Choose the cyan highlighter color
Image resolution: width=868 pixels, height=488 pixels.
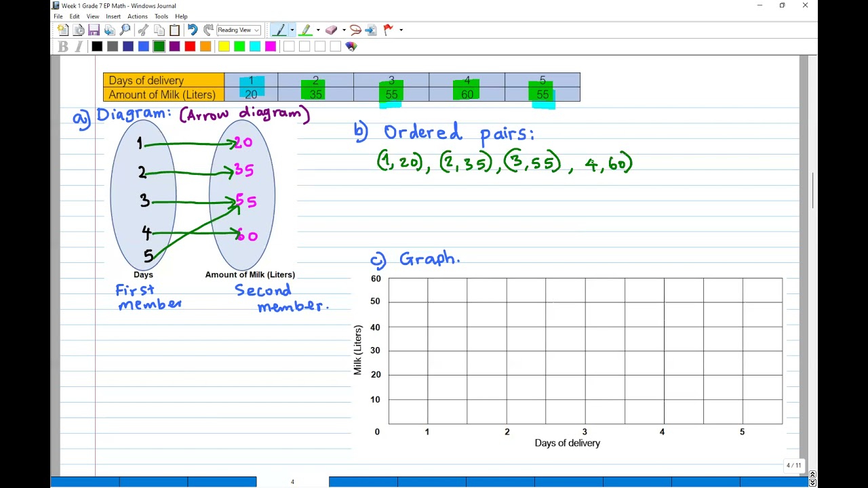pyautogui.click(x=255, y=46)
